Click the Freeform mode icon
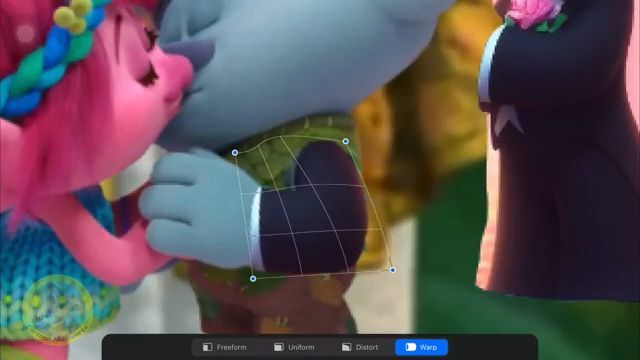The height and width of the screenshot is (360, 640). 207,347
